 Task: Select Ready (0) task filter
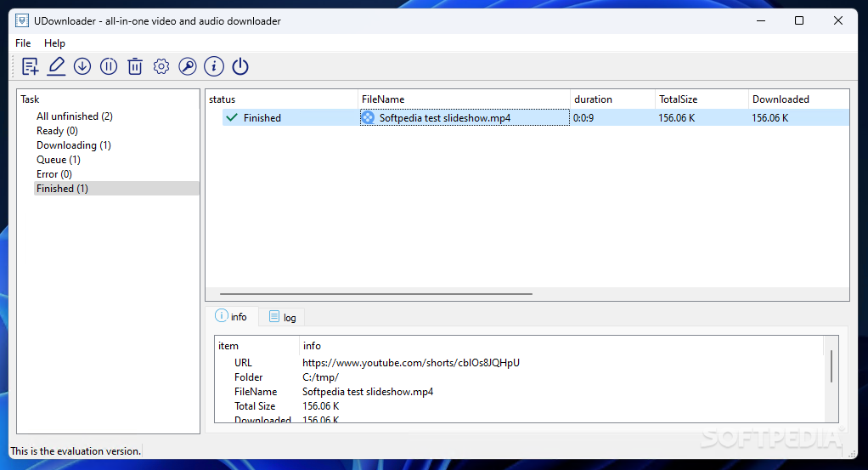57,131
